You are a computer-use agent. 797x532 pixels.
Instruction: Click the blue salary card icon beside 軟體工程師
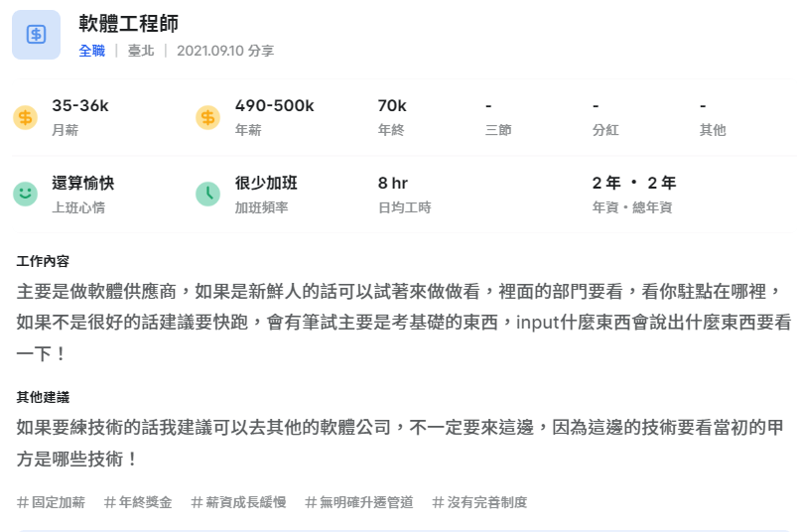[x=36, y=35]
